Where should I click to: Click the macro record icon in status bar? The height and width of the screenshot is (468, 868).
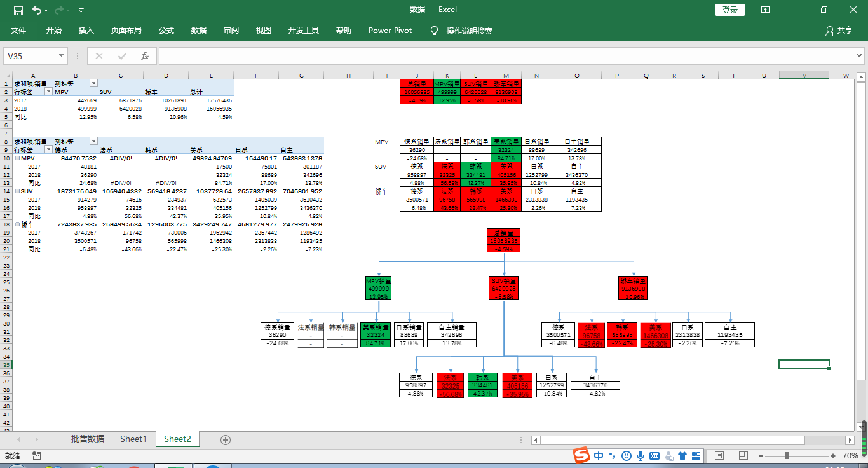(36, 456)
